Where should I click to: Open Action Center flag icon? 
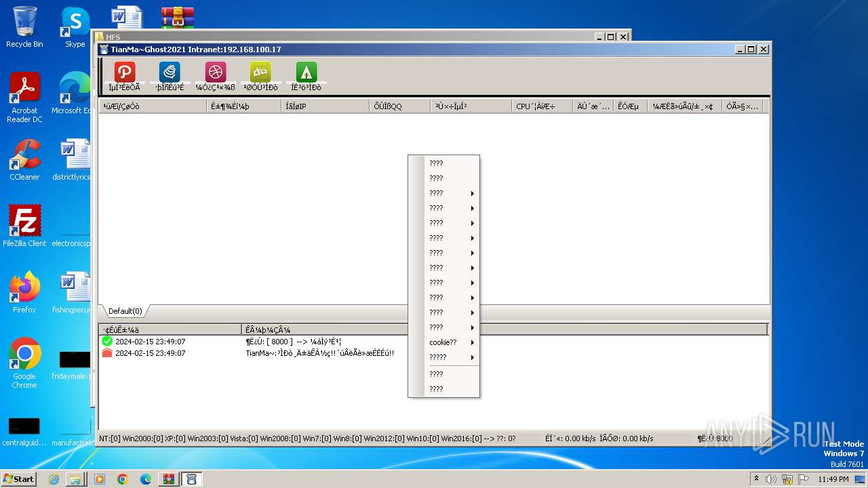click(x=804, y=479)
